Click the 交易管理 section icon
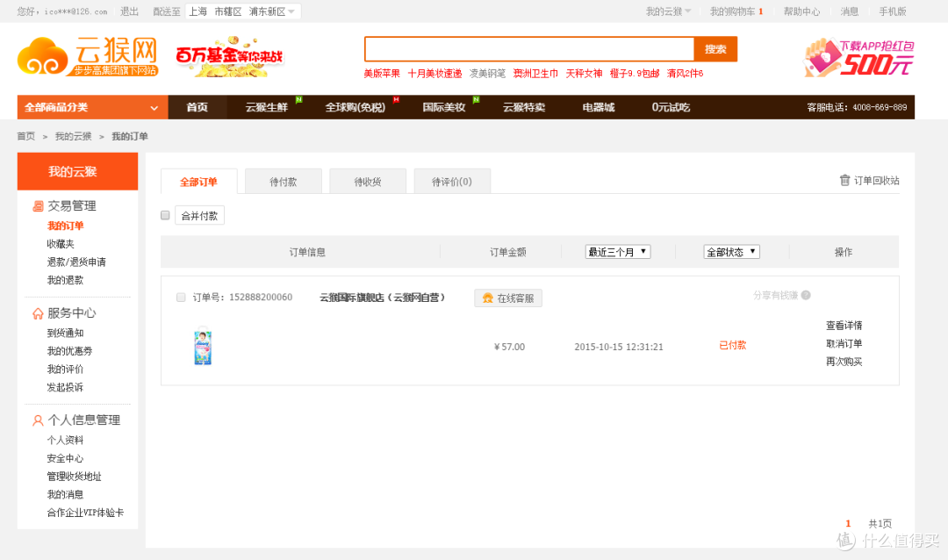The height and width of the screenshot is (560, 948). pyautogui.click(x=38, y=206)
